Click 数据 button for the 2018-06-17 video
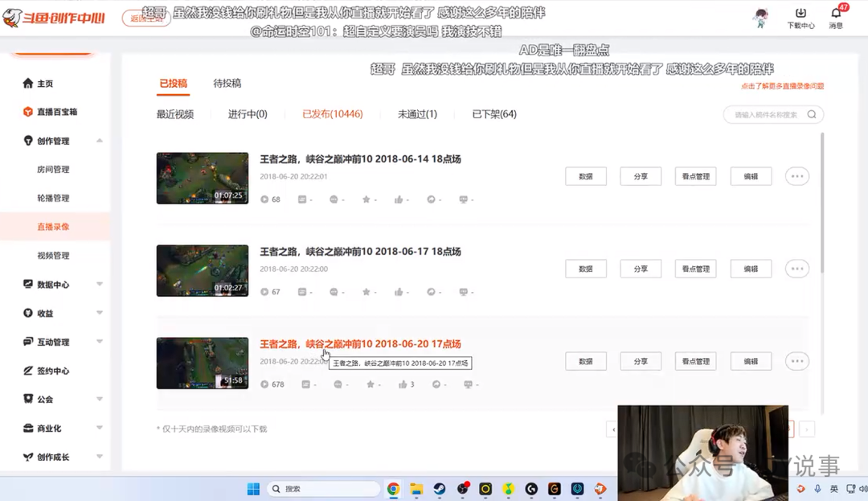Image resolution: width=868 pixels, height=501 pixels. [x=586, y=269]
